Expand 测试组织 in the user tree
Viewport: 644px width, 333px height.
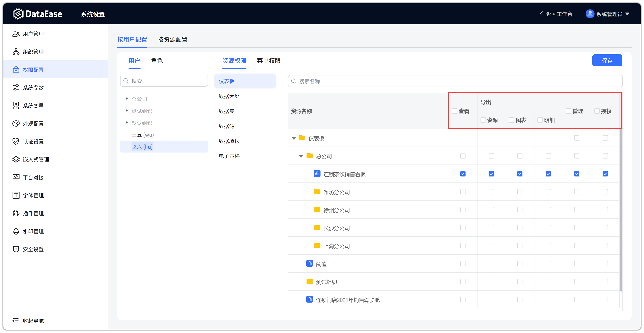click(127, 111)
